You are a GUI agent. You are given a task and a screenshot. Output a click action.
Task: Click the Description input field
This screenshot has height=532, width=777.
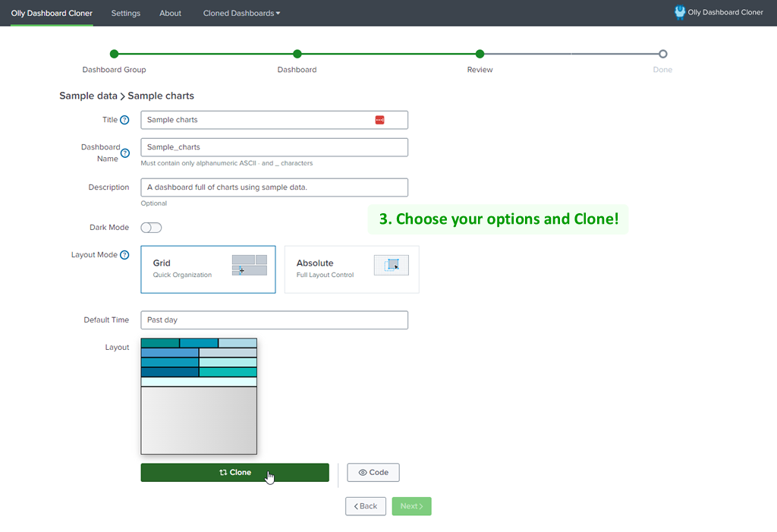(275, 187)
